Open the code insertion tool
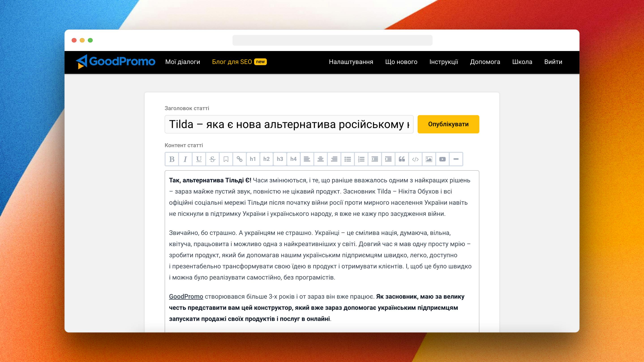The width and height of the screenshot is (644, 362). point(415,159)
